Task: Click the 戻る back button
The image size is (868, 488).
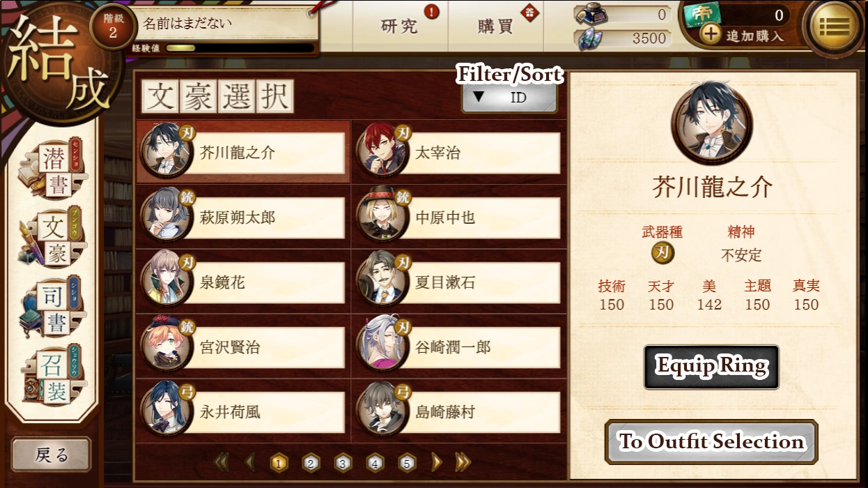Action: tap(52, 455)
